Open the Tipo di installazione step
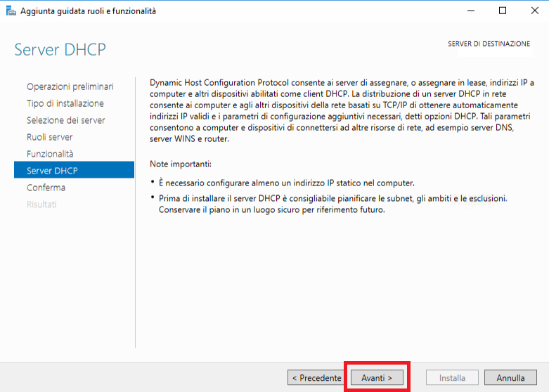The image size is (549, 392). point(65,103)
